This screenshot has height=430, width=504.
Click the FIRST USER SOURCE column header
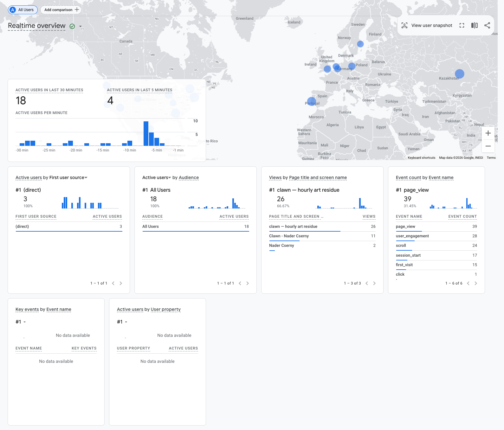pyautogui.click(x=36, y=216)
